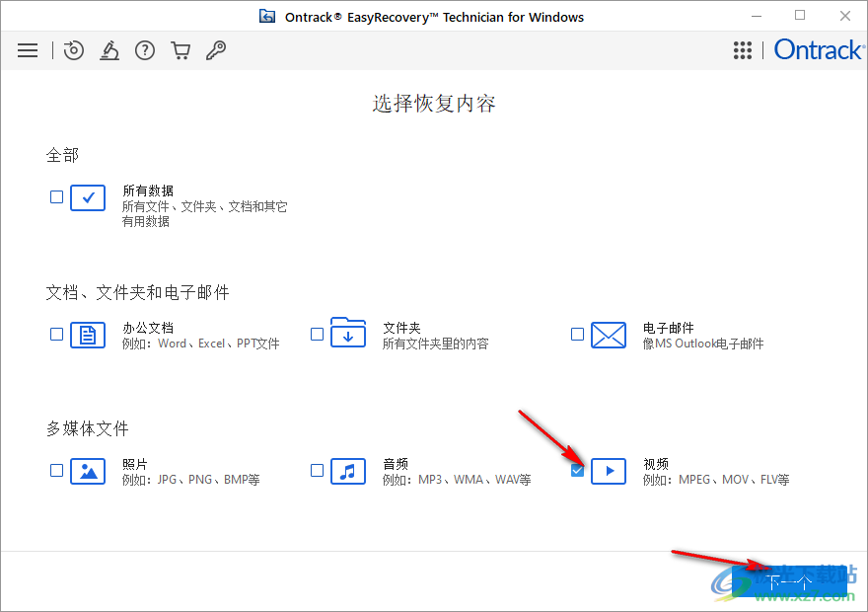Click the 视频 label text

coord(656,464)
